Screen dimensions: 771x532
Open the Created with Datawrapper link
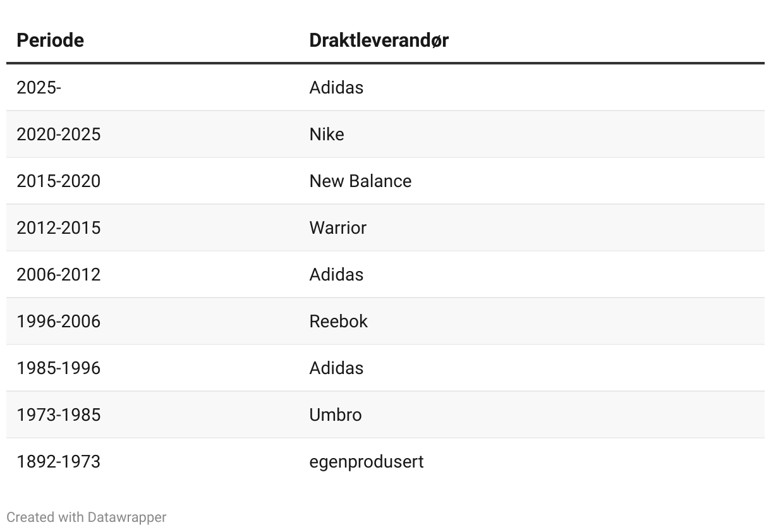(x=87, y=517)
